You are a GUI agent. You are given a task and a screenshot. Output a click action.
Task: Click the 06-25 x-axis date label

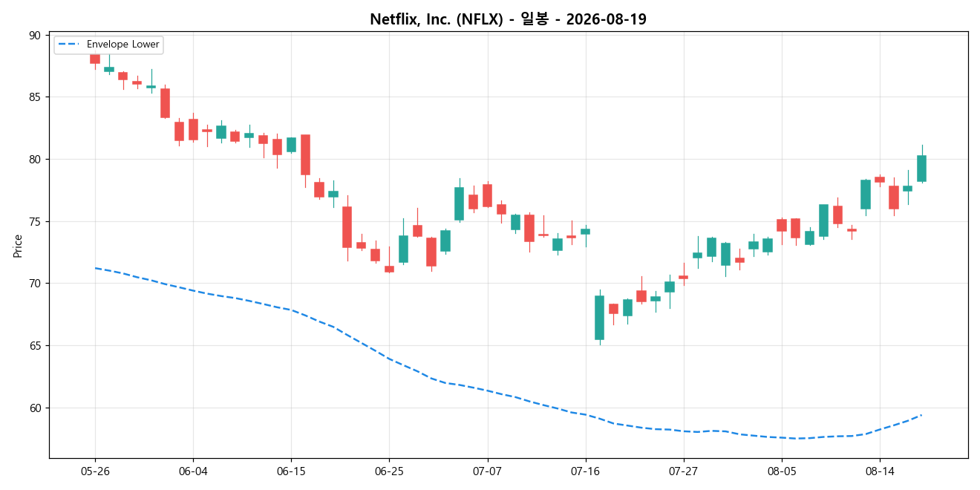tap(389, 471)
